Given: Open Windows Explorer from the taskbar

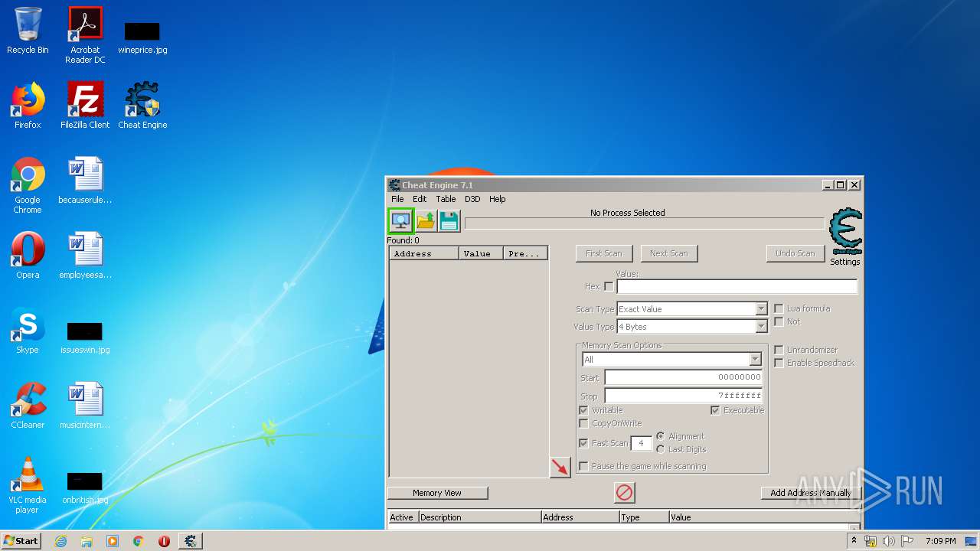Looking at the screenshot, I should click(x=87, y=541).
